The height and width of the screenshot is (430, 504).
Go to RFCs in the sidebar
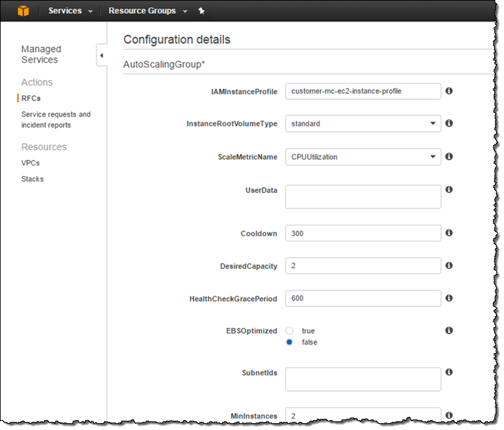pyautogui.click(x=30, y=98)
